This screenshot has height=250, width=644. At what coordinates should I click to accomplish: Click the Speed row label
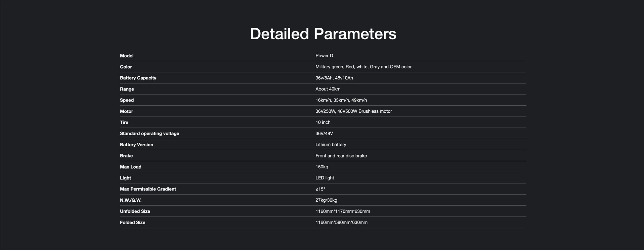[127, 100]
